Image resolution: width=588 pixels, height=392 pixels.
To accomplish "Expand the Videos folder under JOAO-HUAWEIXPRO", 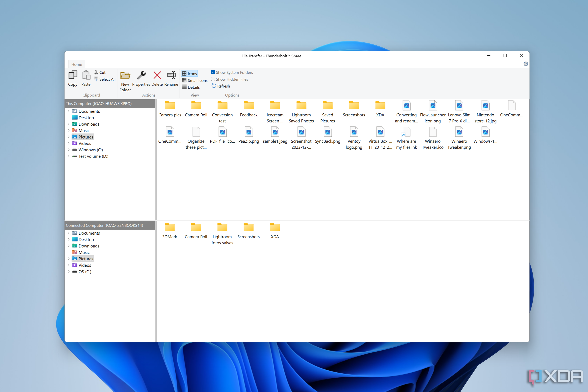I will 68,143.
